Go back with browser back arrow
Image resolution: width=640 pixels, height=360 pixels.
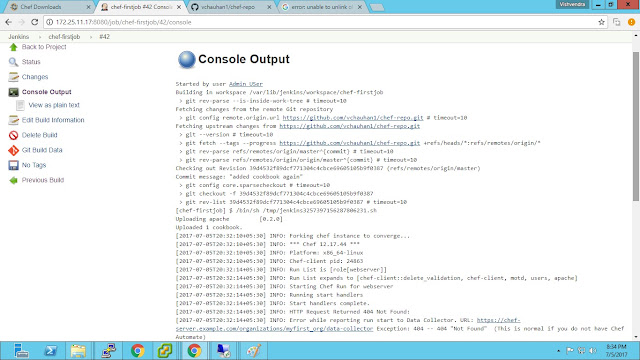point(9,22)
